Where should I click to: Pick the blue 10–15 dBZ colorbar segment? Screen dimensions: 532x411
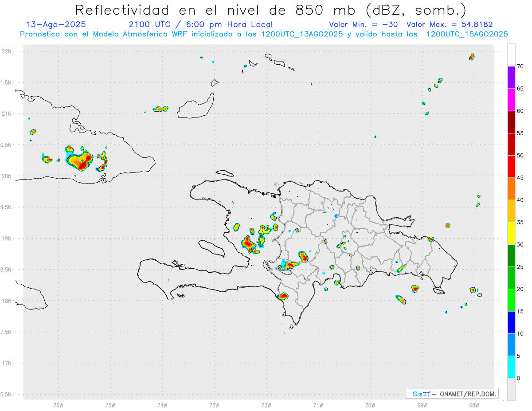(x=511, y=322)
